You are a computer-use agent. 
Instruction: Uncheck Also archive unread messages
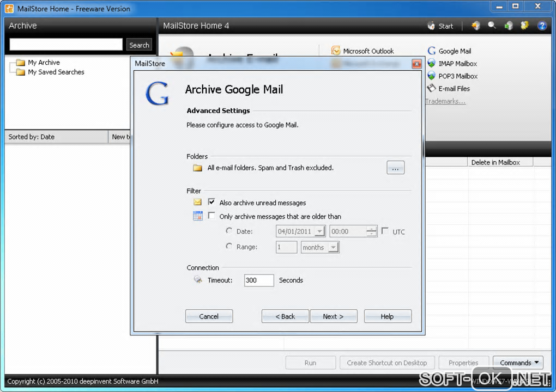[211, 202]
